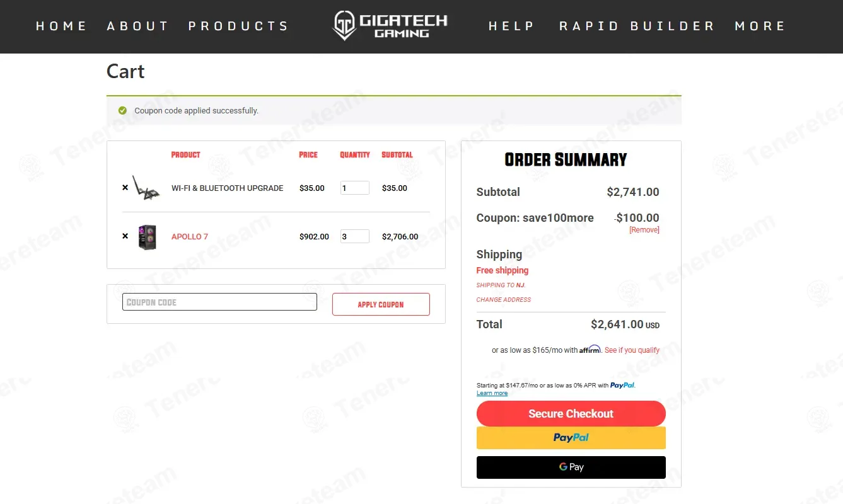Click the $2,706.00 Apollo 7 subtotal
This screenshot has width=843, height=504.
400,237
